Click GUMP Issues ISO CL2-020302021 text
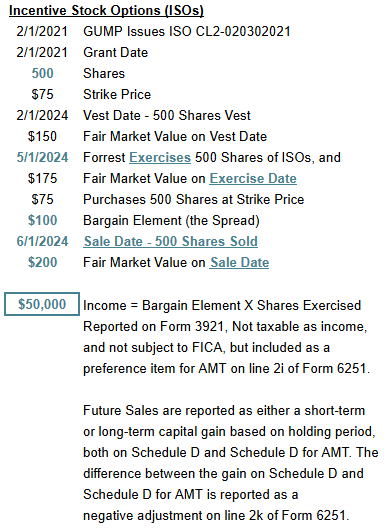 click(x=187, y=31)
